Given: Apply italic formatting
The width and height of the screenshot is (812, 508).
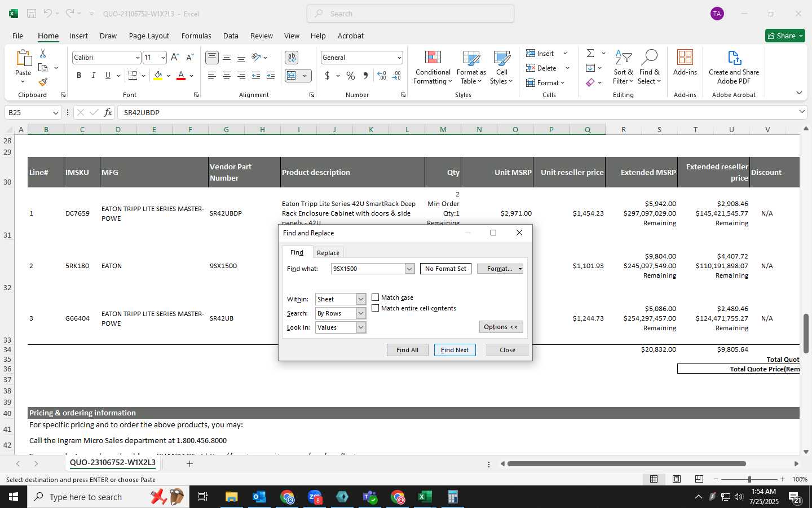Looking at the screenshot, I should pyautogui.click(x=93, y=76).
